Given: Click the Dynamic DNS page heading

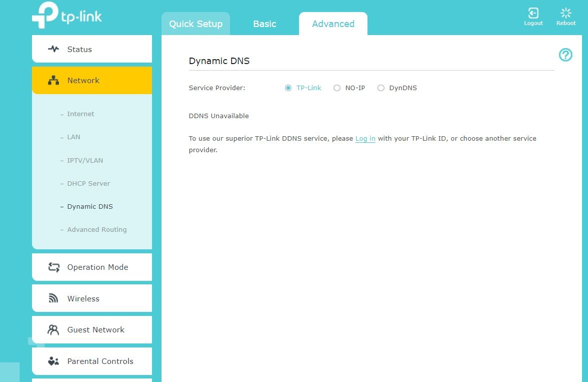Looking at the screenshot, I should [219, 61].
